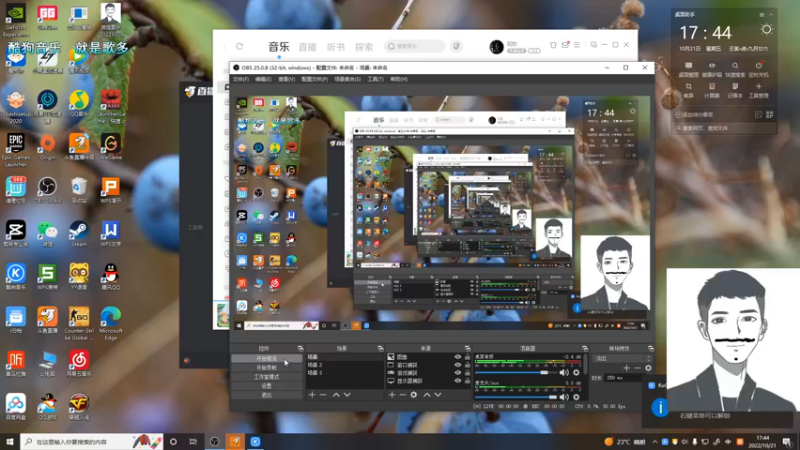Open the Profile menu in OBS

tap(314, 79)
